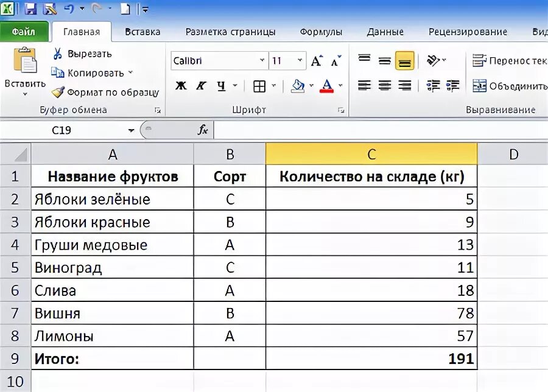Viewport: 548px width, 392px height.
Task: Click the Вставить paste clipboard icon
Action: (25, 60)
